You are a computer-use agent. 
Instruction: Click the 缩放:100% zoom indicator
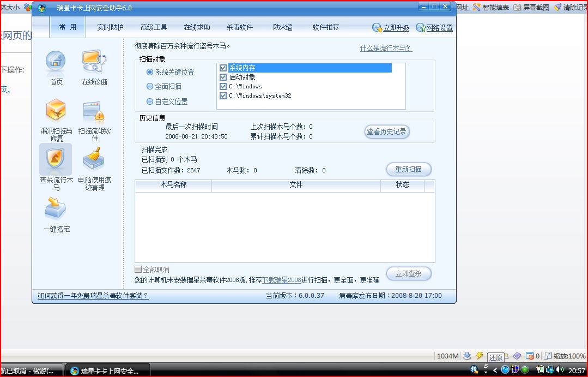(x=565, y=356)
